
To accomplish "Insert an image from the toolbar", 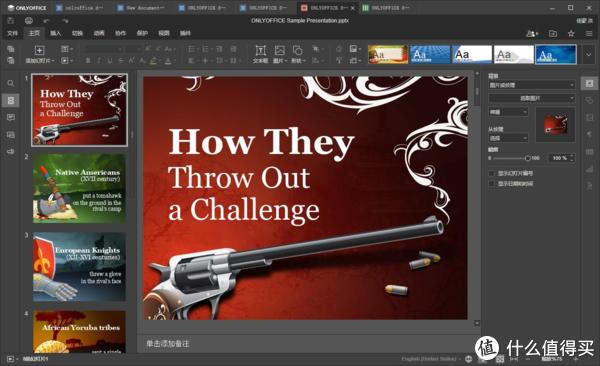I will tap(280, 54).
